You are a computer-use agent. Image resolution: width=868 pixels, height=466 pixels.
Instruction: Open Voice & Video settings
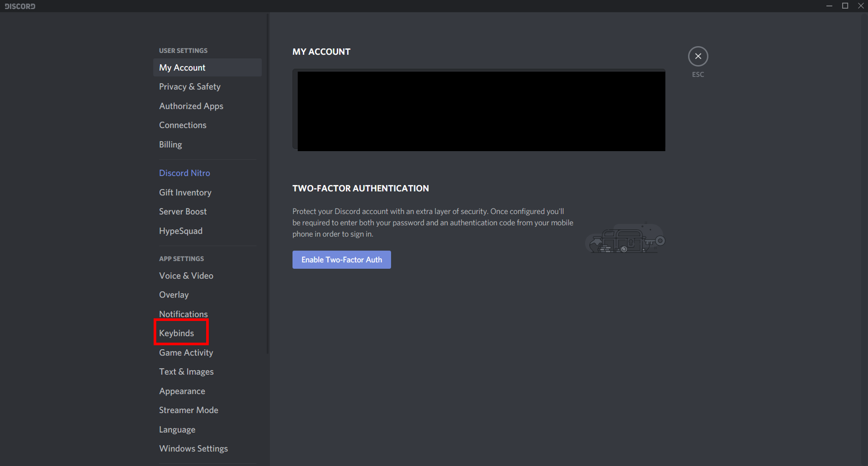tap(207, 276)
